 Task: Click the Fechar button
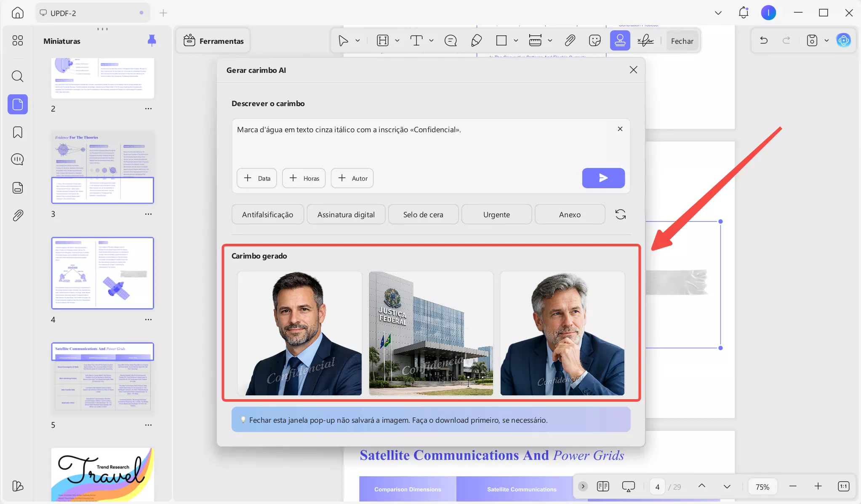[x=682, y=41]
